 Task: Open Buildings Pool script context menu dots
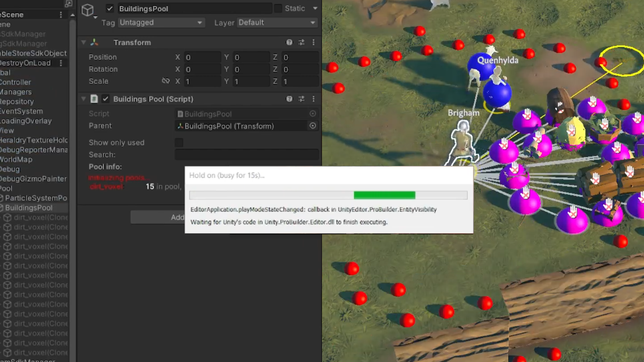click(313, 99)
